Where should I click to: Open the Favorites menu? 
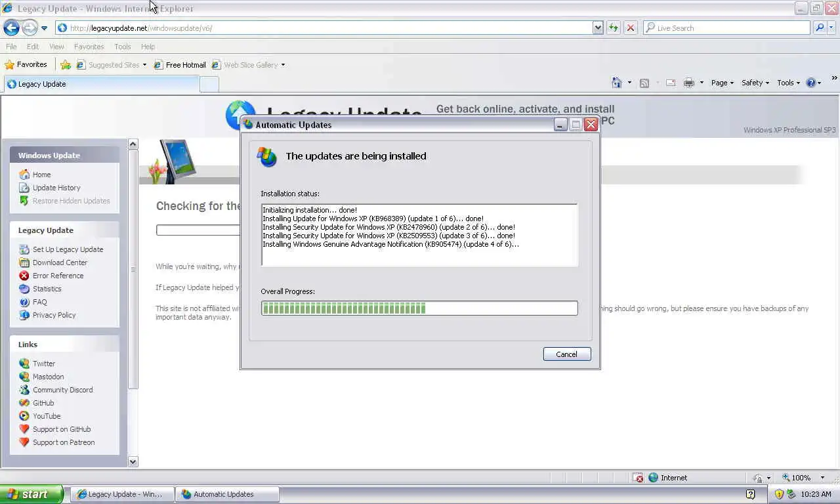coord(89,47)
